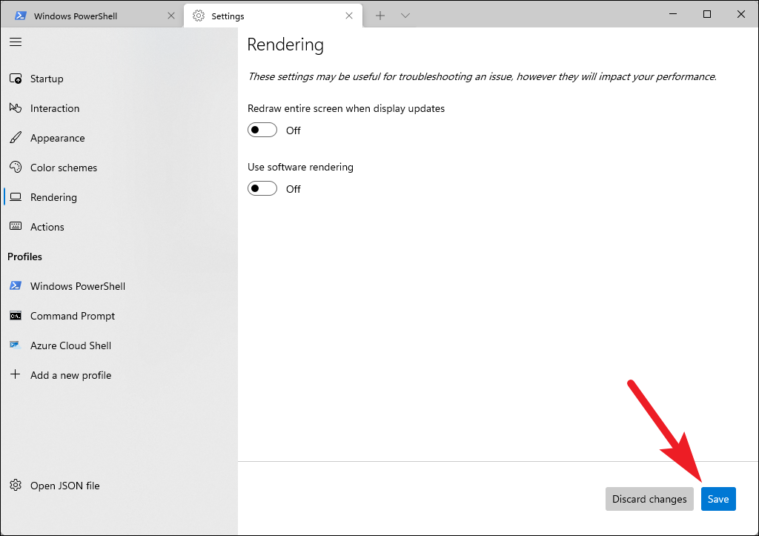Screen dimensions: 759x536
Task: Expand the new tab dropdown chevron
Action: click(x=405, y=16)
